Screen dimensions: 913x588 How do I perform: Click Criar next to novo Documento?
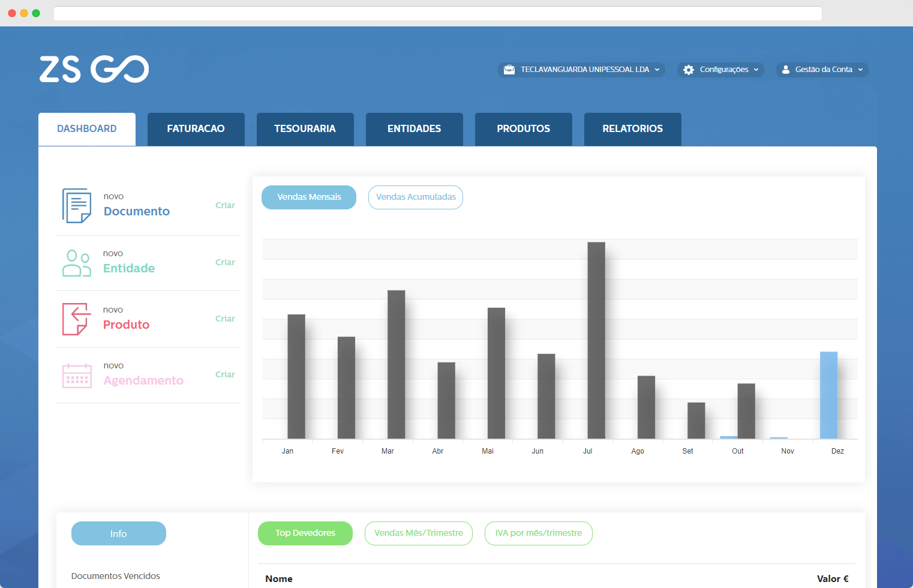pos(225,205)
